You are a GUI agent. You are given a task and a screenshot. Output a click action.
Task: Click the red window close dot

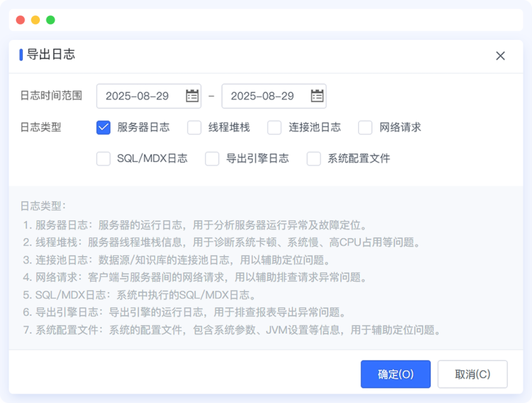click(20, 20)
